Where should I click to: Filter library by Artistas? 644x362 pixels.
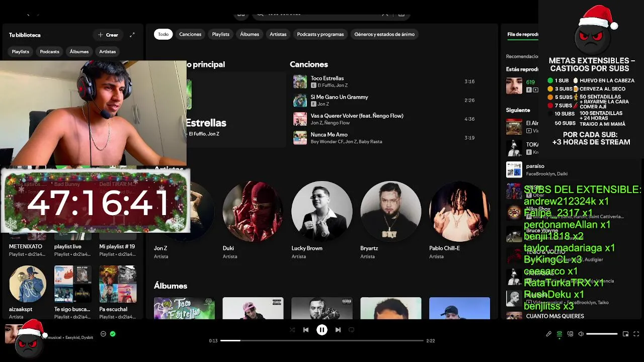tap(107, 52)
